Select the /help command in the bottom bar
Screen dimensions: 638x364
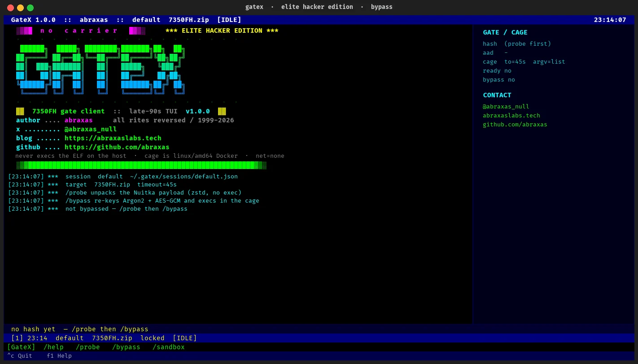point(53,347)
